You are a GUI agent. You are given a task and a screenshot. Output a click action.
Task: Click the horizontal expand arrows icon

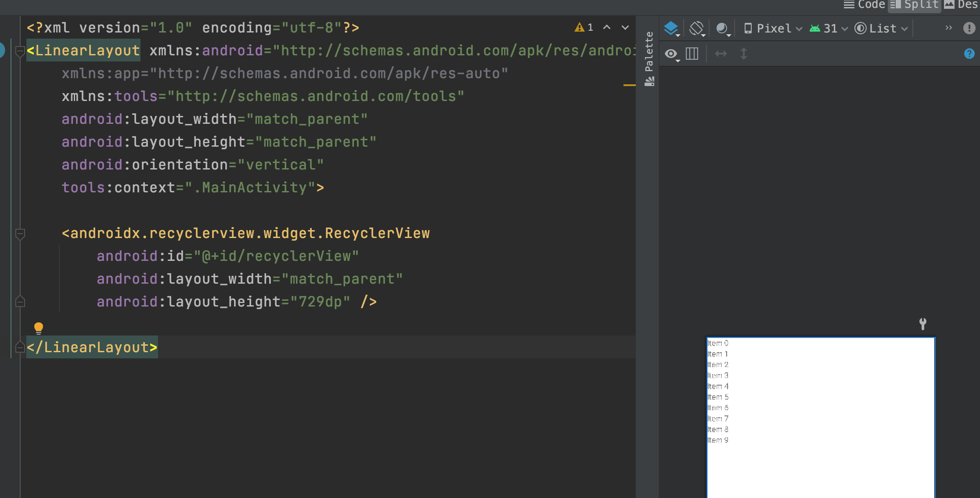tap(721, 54)
